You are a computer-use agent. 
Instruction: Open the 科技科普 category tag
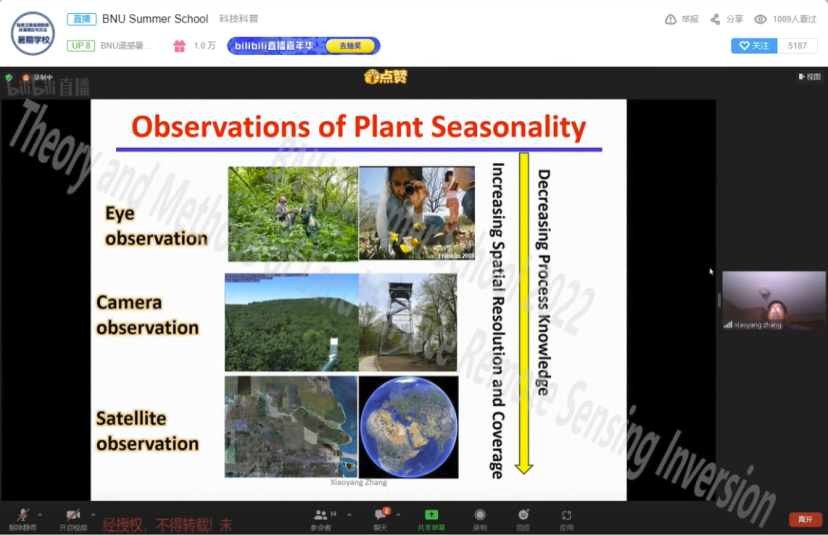coord(239,19)
